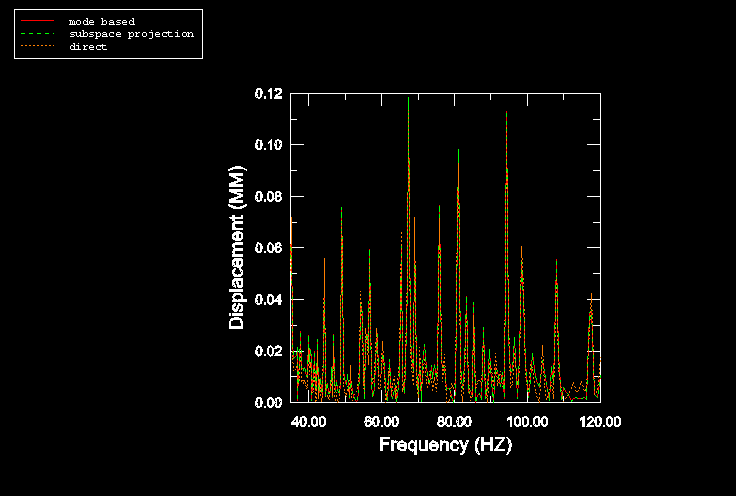Click the 0.00 y-axis origin label
Screen dimensions: 736x496
[x=266, y=403]
